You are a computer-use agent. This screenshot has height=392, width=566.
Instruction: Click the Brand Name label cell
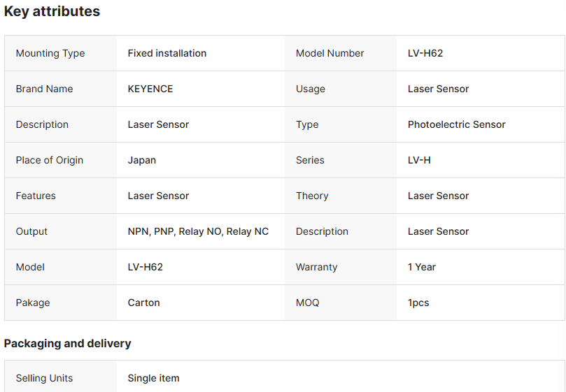pyautogui.click(x=44, y=89)
